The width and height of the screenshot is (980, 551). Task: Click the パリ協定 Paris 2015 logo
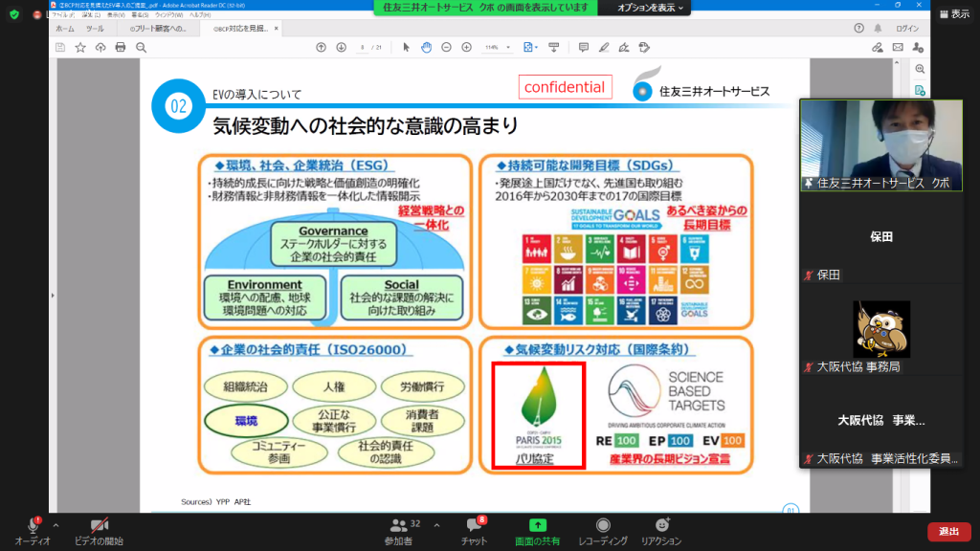point(539,415)
